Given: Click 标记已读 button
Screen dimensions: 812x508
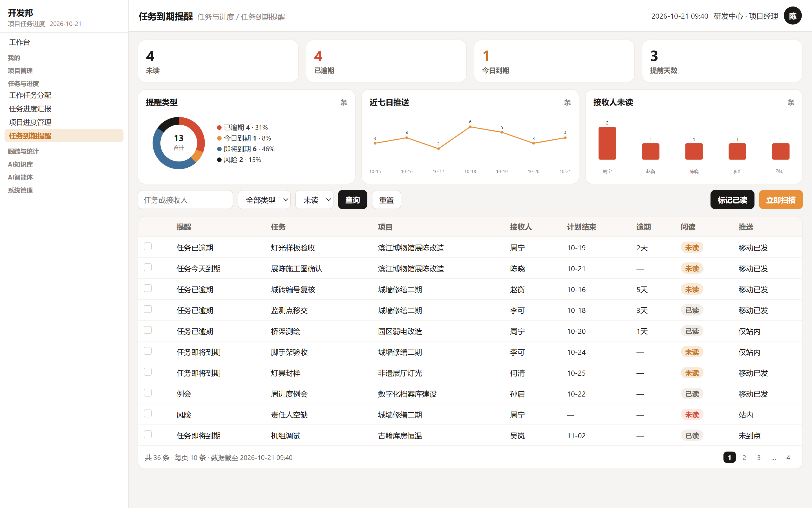Looking at the screenshot, I should (x=732, y=200).
